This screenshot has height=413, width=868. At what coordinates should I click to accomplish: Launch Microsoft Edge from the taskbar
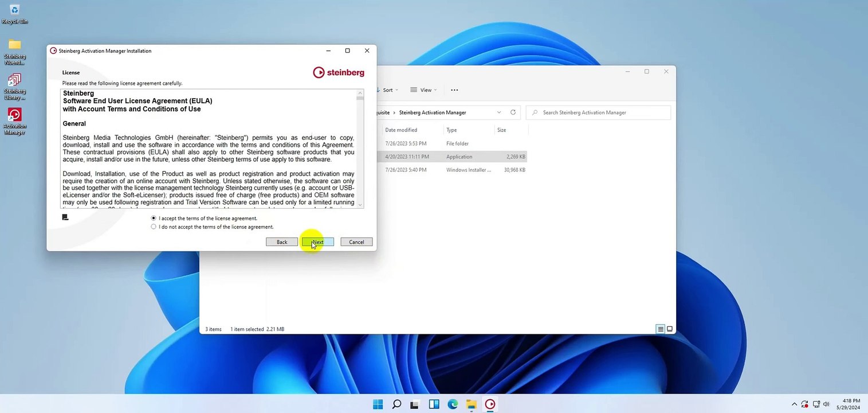(x=453, y=404)
